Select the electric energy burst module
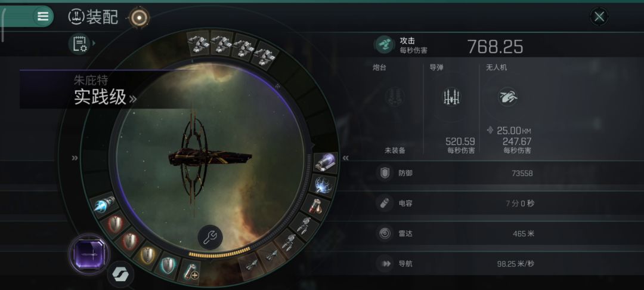This screenshot has width=644, height=290. 324,184
